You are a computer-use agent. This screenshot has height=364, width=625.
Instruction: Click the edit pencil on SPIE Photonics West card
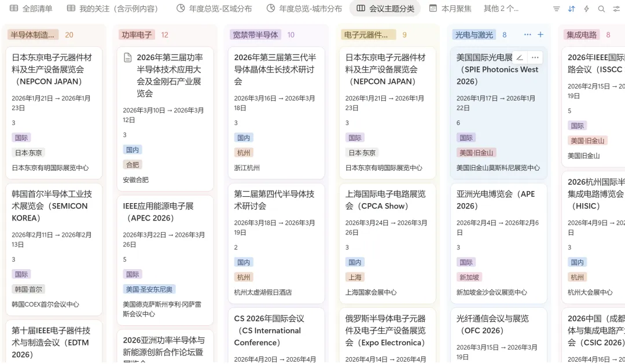(x=520, y=57)
